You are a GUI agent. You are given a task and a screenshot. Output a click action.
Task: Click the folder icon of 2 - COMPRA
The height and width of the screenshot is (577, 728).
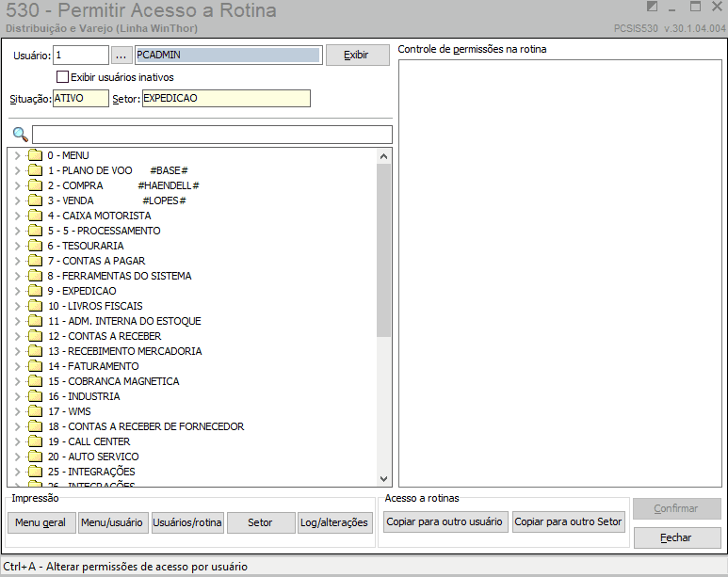35,185
